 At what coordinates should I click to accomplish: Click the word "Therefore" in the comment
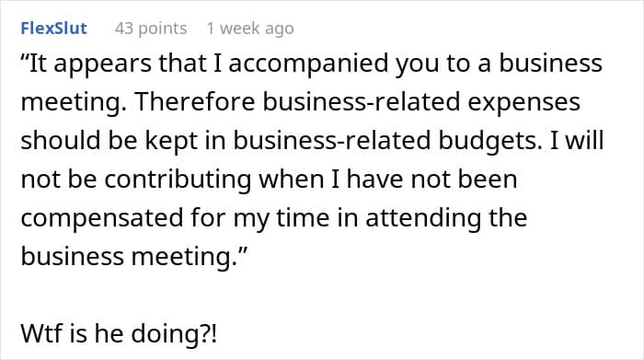pos(195,101)
